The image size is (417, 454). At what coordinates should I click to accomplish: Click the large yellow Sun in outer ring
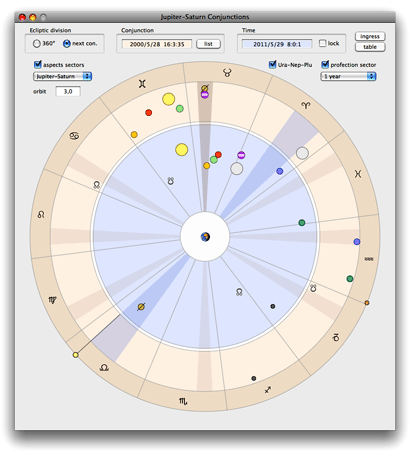pos(169,99)
